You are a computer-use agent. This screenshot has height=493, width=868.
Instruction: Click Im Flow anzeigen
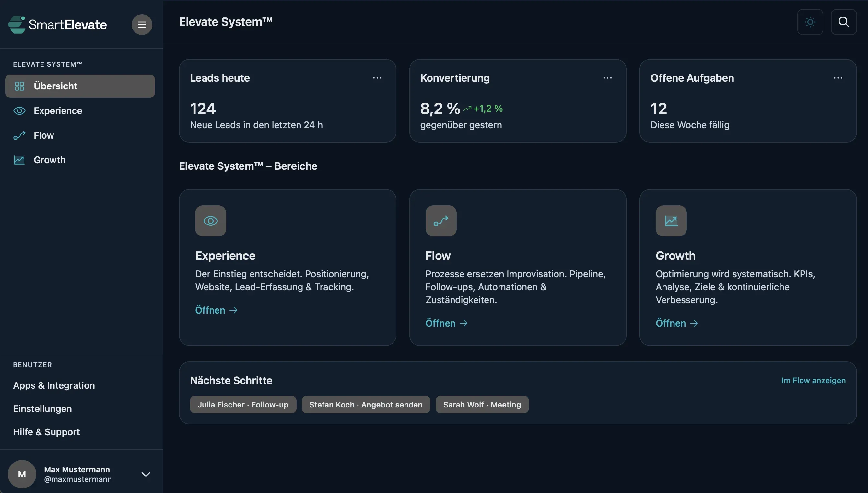[x=813, y=380]
